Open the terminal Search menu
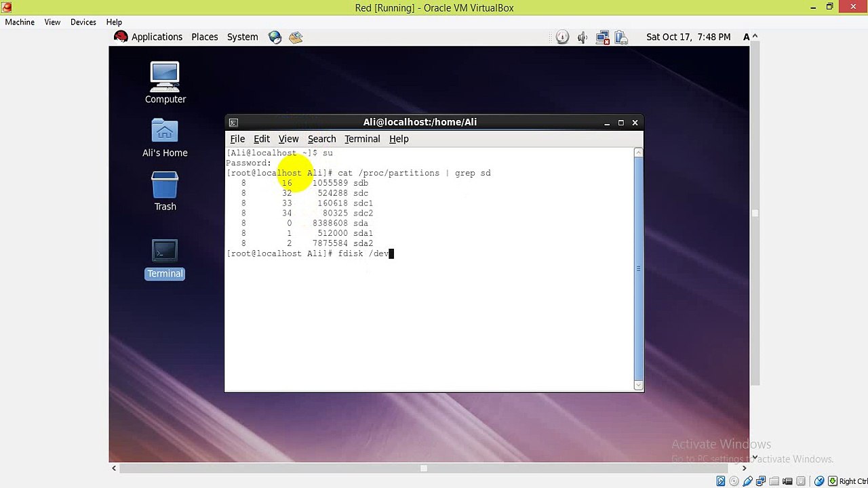This screenshot has width=868, height=488. [321, 139]
